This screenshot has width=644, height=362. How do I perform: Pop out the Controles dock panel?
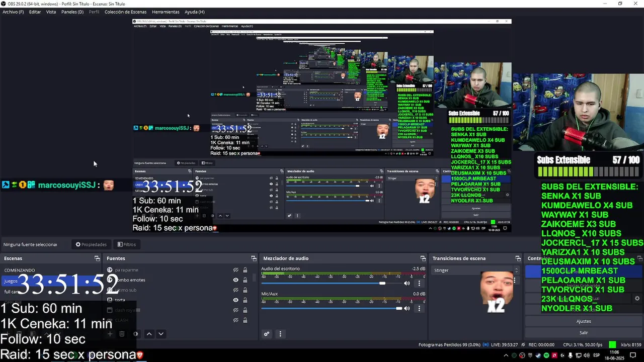point(640,259)
